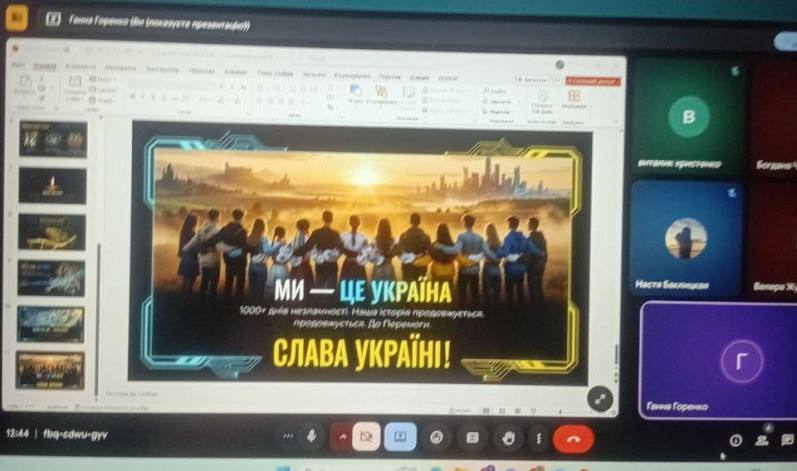797x471 pixels.
Task: Leave the call with the red hang-up button
Action: click(573, 439)
